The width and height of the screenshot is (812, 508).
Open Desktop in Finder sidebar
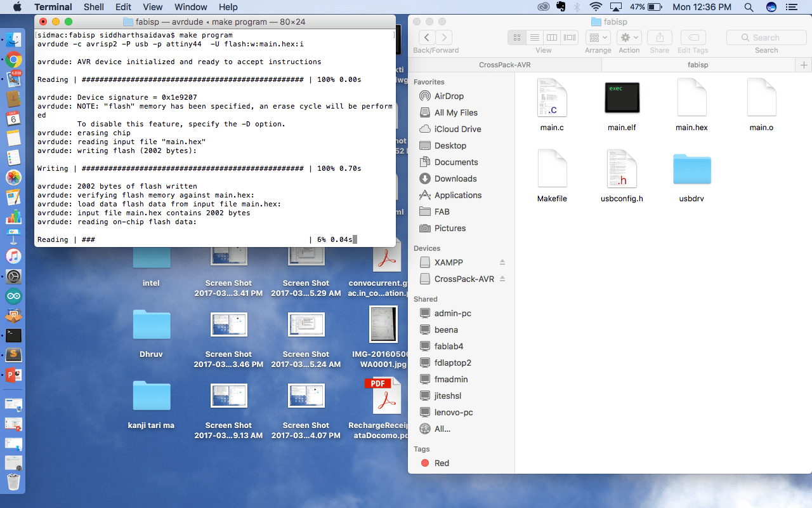(x=450, y=145)
